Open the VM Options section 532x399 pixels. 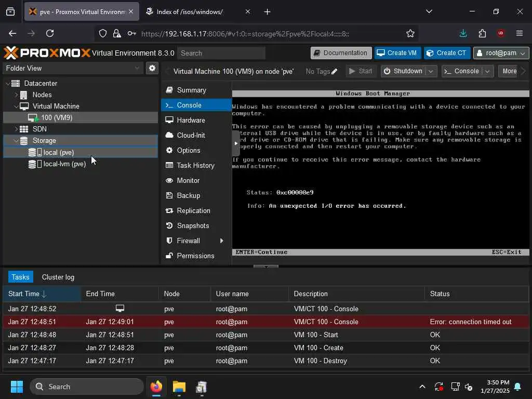[x=196, y=150]
